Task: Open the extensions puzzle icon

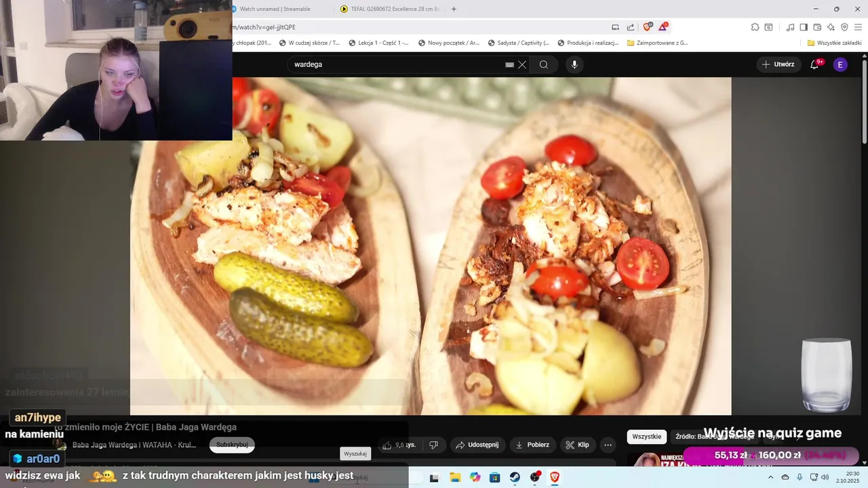Action: click(x=755, y=27)
